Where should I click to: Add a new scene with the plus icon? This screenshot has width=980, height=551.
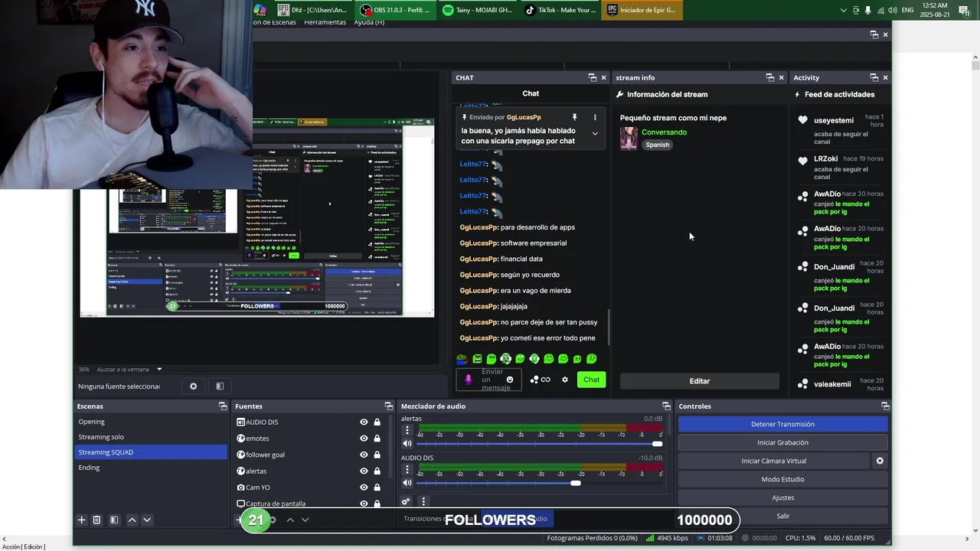[81, 520]
